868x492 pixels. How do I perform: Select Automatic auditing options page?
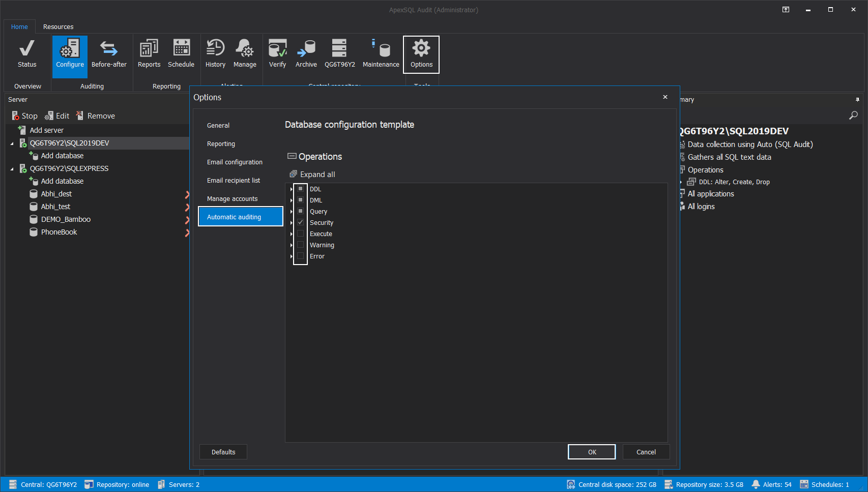point(241,217)
